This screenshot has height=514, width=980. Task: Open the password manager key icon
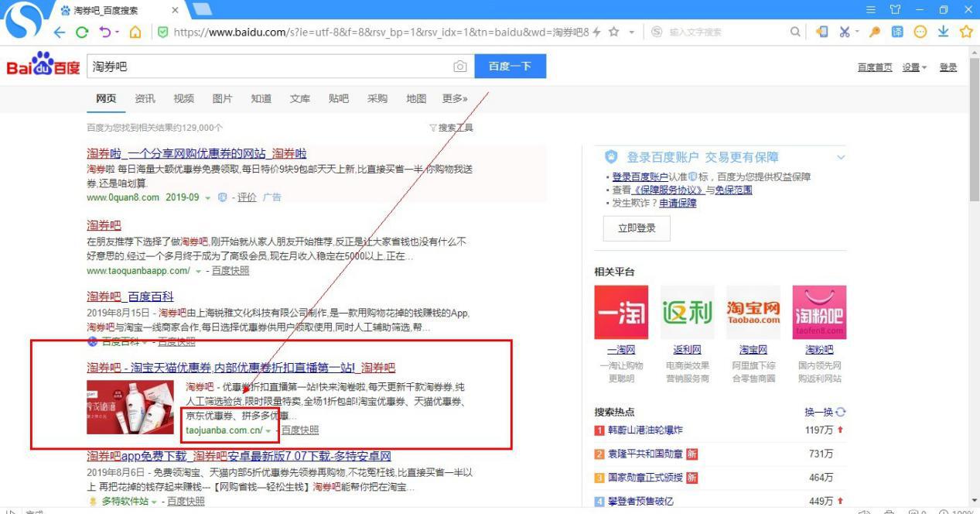[874, 32]
